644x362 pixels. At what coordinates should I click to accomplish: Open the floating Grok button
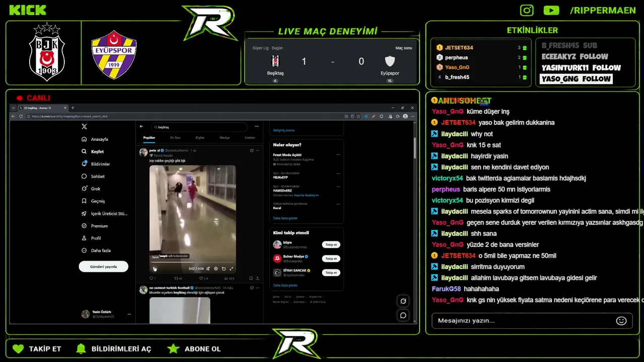pos(403,301)
